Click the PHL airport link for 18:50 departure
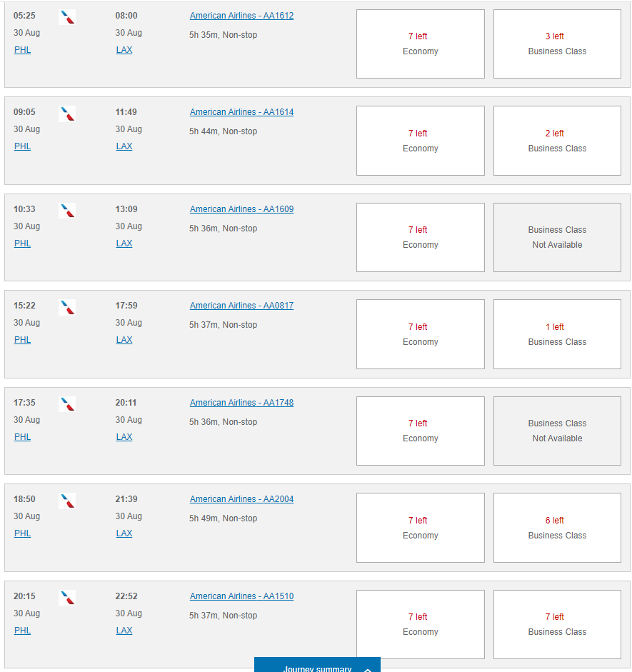 (x=22, y=533)
